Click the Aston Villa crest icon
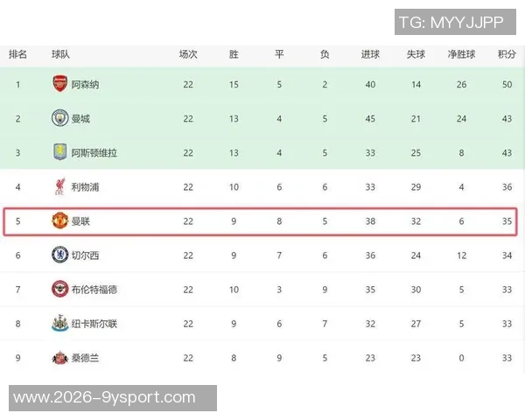The width and height of the screenshot is (525, 420). point(59,152)
